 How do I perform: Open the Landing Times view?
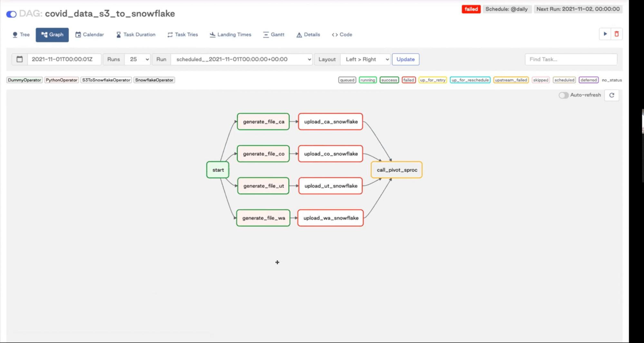[230, 34]
